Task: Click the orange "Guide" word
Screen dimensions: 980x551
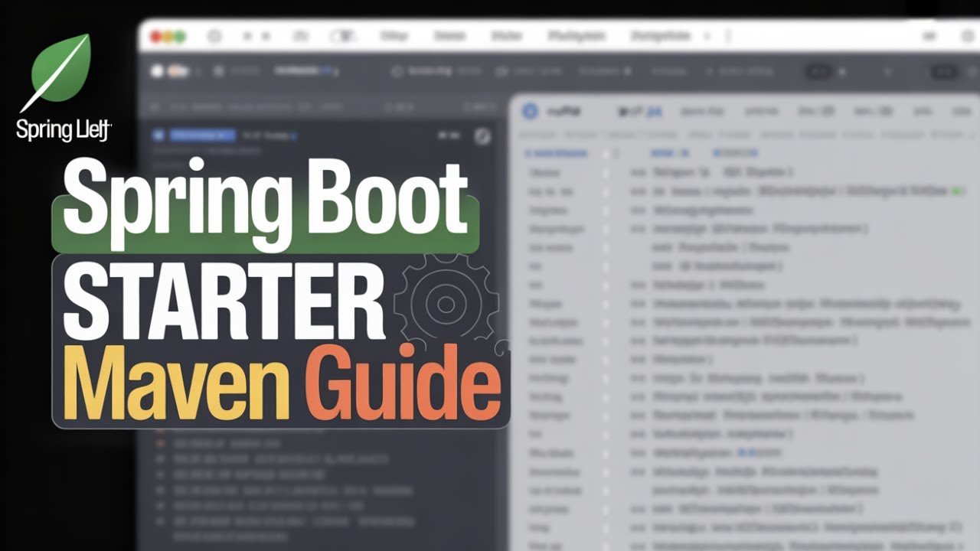Action: click(x=403, y=380)
